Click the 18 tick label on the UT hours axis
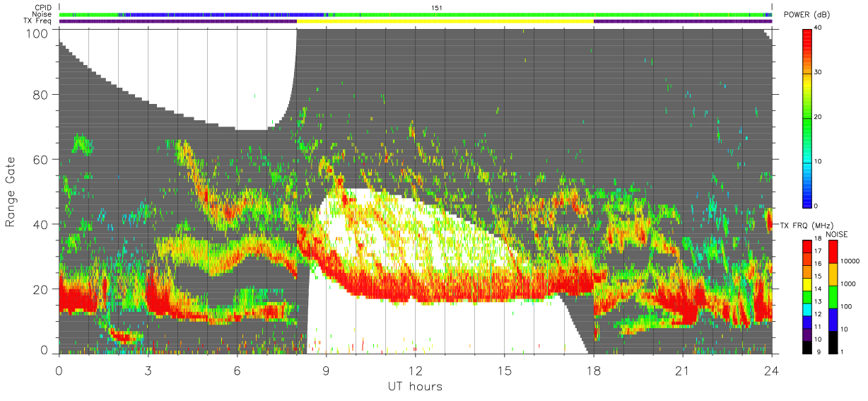 coord(594,370)
